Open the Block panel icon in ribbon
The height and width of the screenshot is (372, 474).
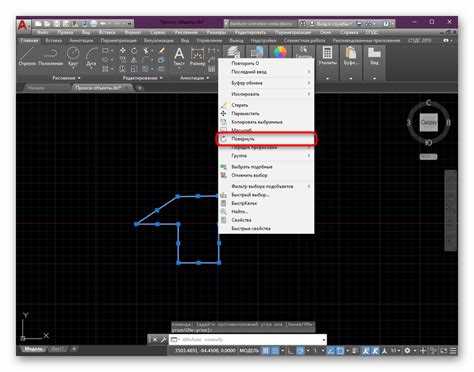click(257, 52)
